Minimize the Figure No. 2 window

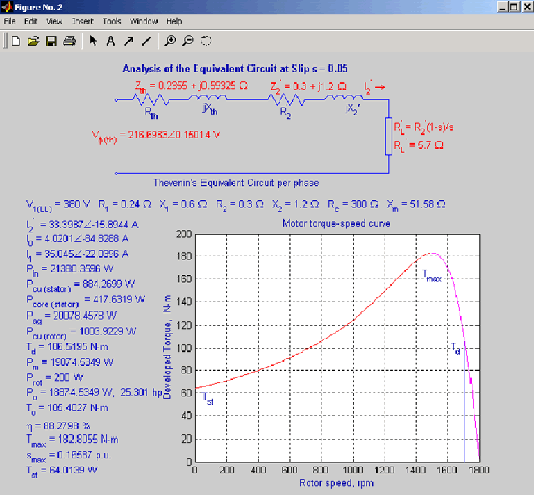click(503, 6)
